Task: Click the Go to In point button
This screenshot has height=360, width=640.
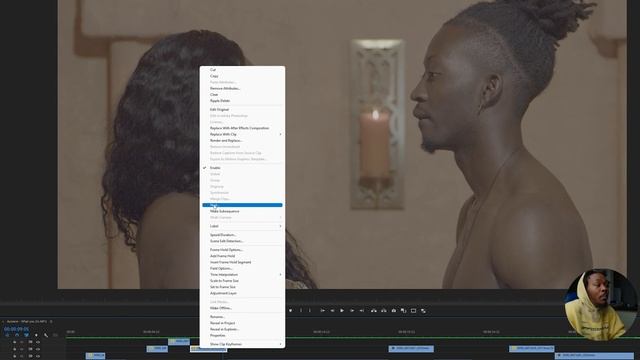Action: point(322,311)
